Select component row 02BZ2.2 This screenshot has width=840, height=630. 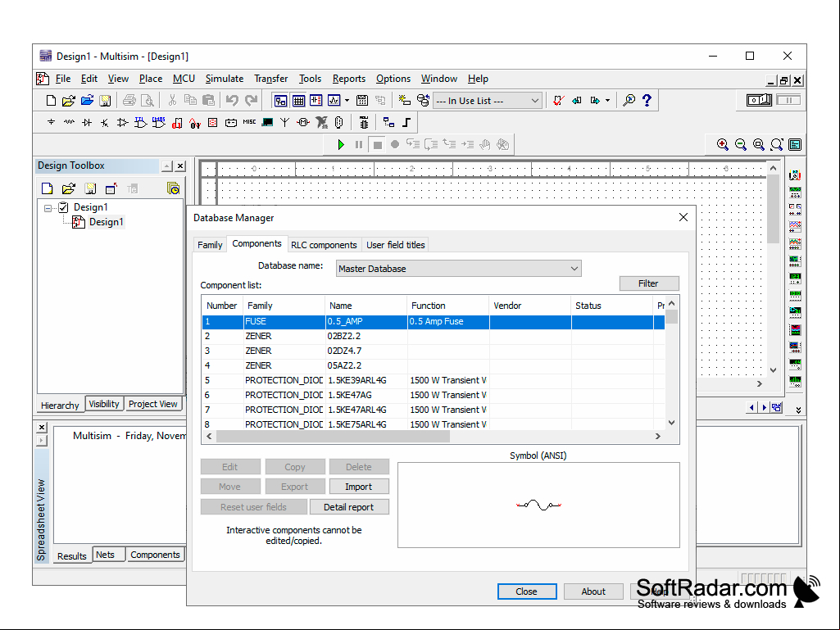(x=433, y=336)
